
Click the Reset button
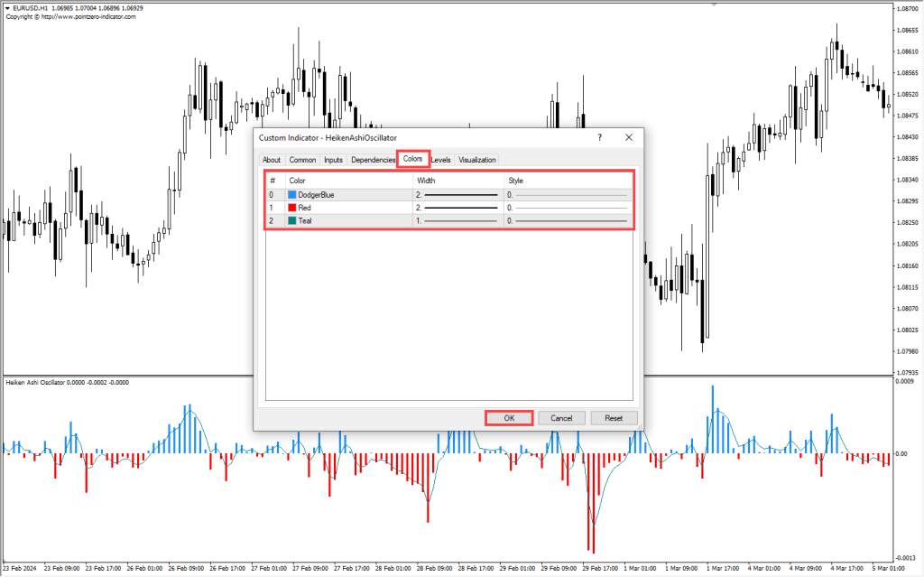[614, 418]
